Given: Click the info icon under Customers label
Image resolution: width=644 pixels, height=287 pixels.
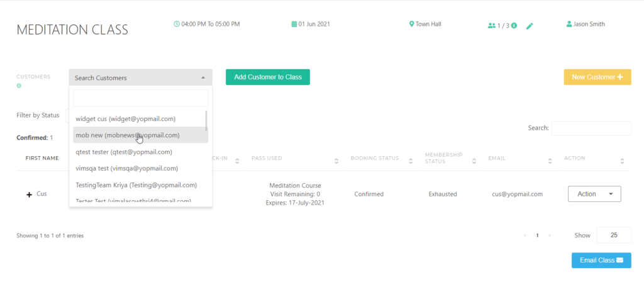Looking at the screenshot, I should (19, 86).
